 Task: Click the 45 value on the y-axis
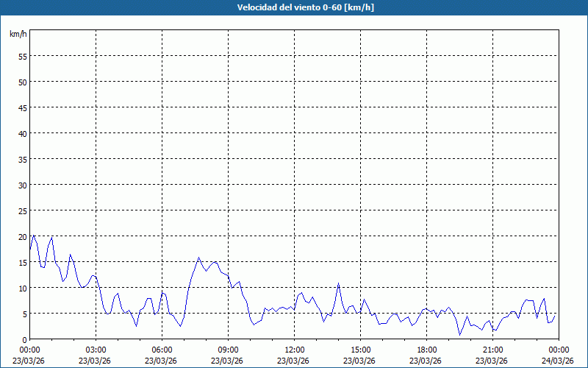tap(22, 107)
